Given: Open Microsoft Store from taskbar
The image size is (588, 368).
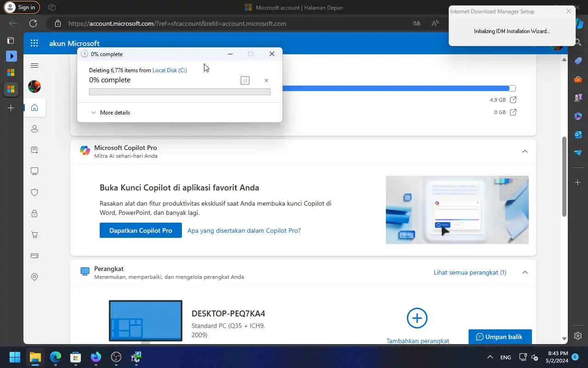Looking at the screenshot, I should pos(75,357).
